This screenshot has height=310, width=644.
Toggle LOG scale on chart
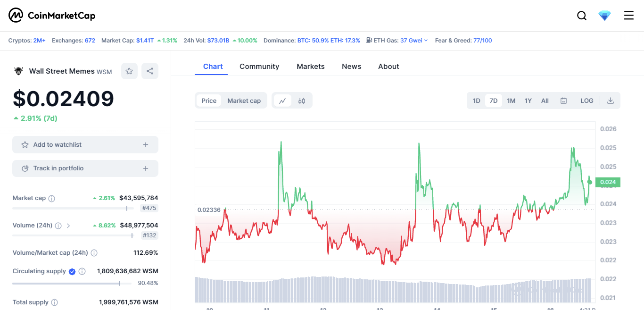click(587, 101)
